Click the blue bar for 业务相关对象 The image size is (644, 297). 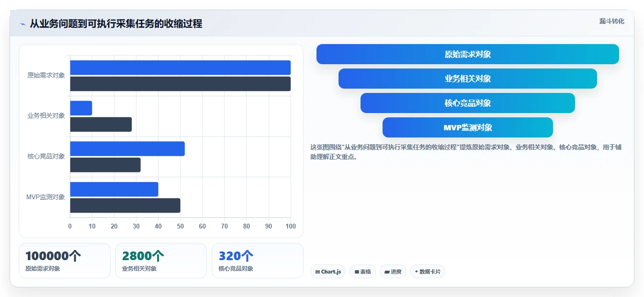[81, 108]
